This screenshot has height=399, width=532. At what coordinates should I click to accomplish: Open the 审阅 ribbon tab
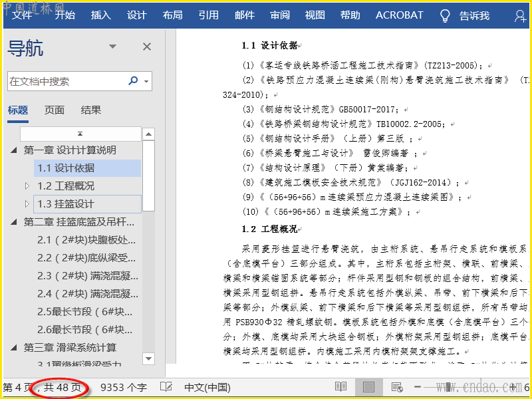tap(280, 15)
